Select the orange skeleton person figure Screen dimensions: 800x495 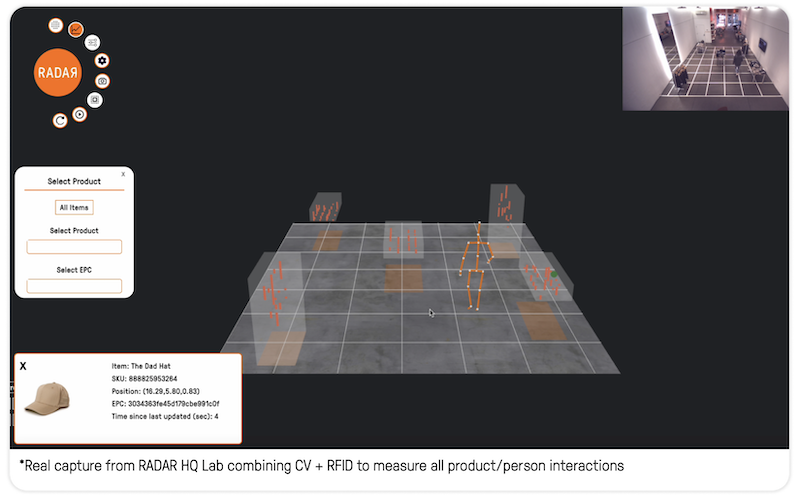[x=477, y=266]
